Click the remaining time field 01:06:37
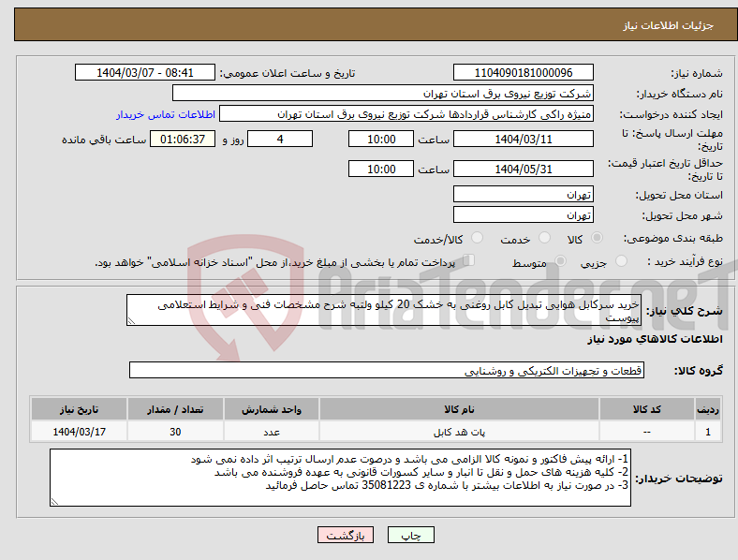 [183, 139]
